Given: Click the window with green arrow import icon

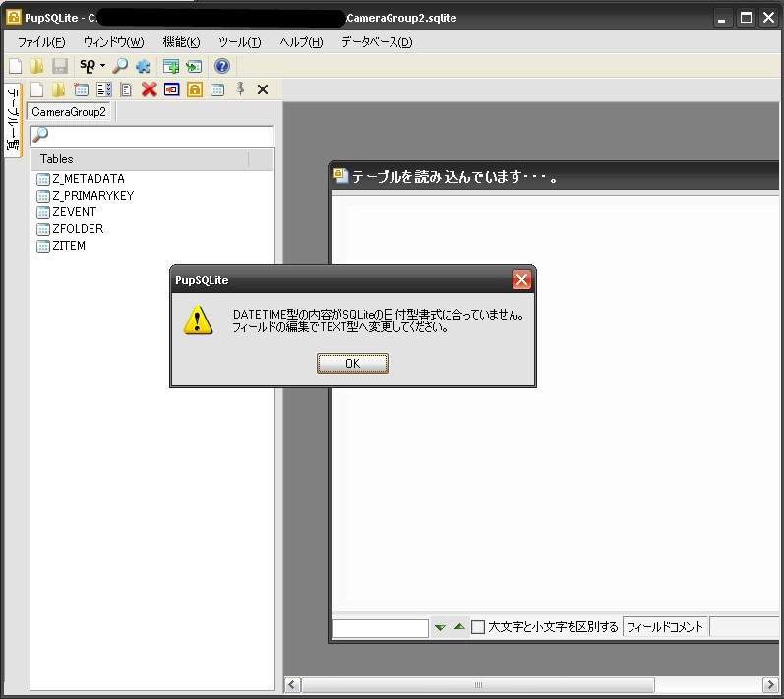Looking at the screenshot, I should [x=194, y=66].
